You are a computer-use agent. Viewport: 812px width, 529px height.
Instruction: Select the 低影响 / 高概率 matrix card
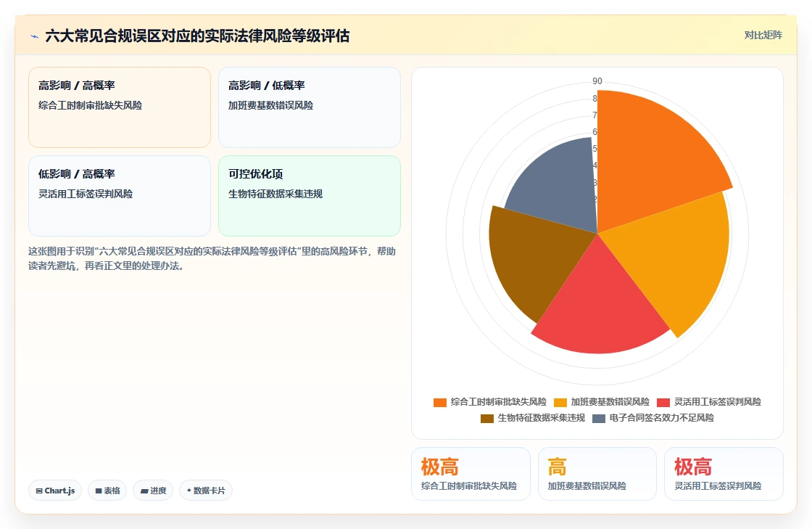[120, 196]
